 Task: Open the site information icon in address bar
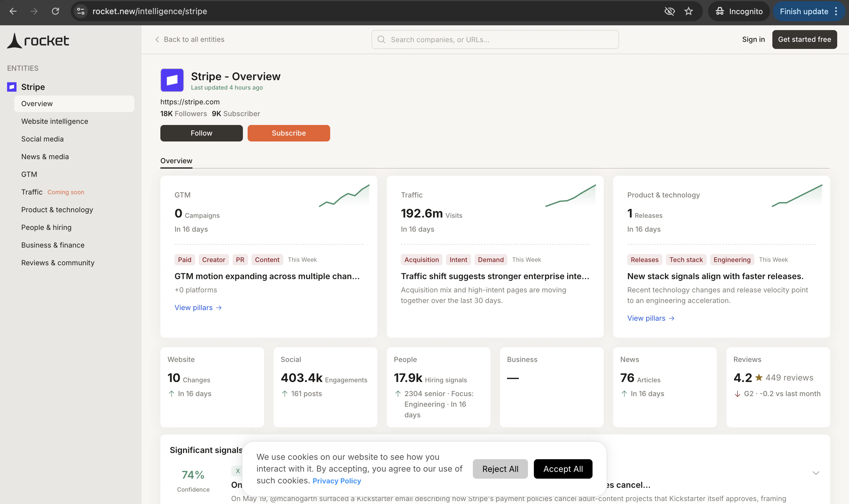pyautogui.click(x=81, y=11)
